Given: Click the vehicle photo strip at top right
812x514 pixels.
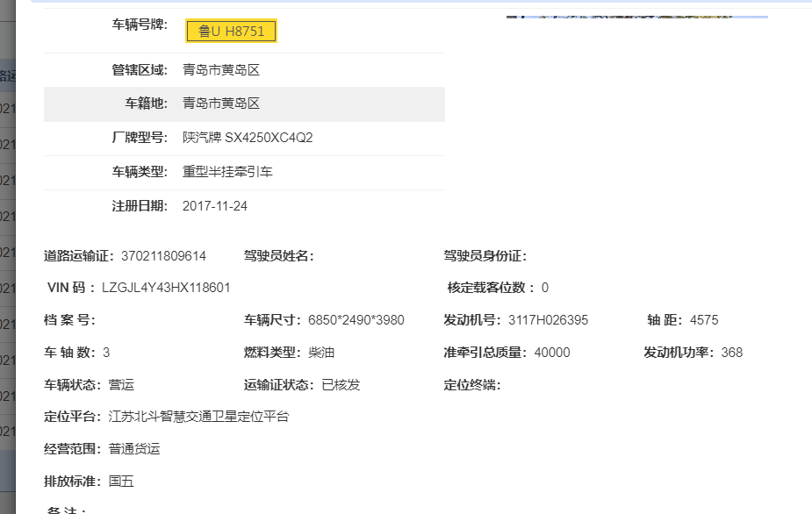Looking at the screenshot, I should pyautogui.click(x=636, y=16).
